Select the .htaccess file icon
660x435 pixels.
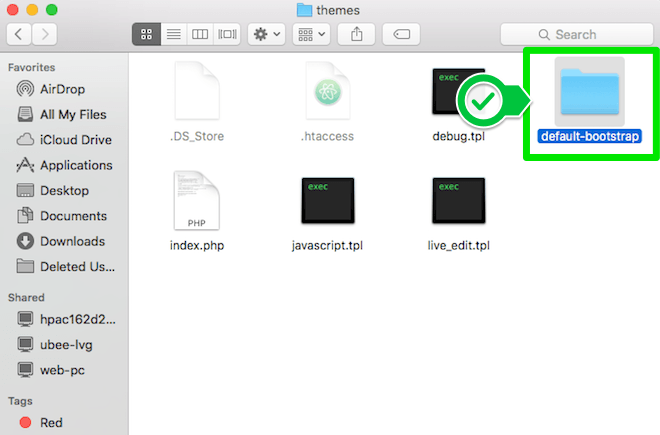coord(328,91)
